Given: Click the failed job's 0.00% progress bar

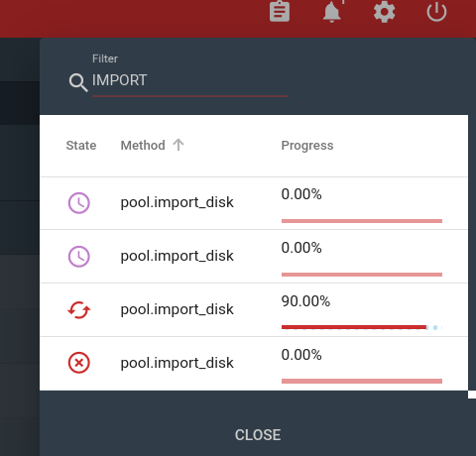Looking at the screenshot, I should coord(362,381).
